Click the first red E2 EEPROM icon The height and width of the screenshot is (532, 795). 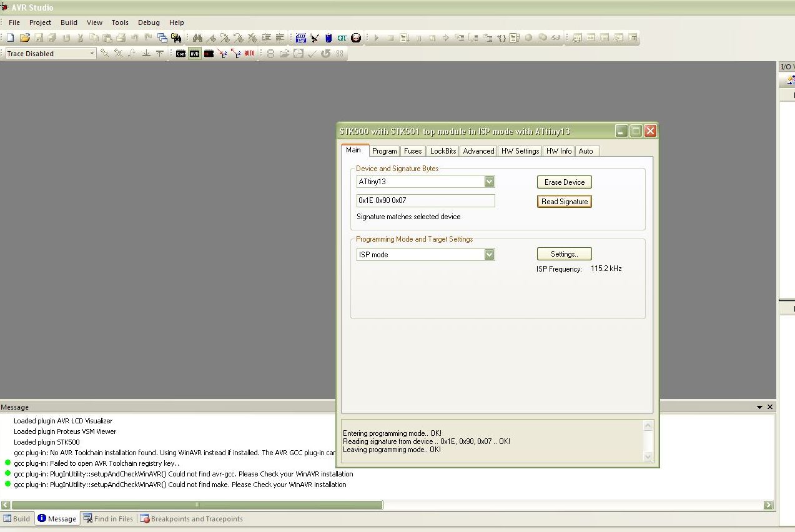[x=222, y=54]
